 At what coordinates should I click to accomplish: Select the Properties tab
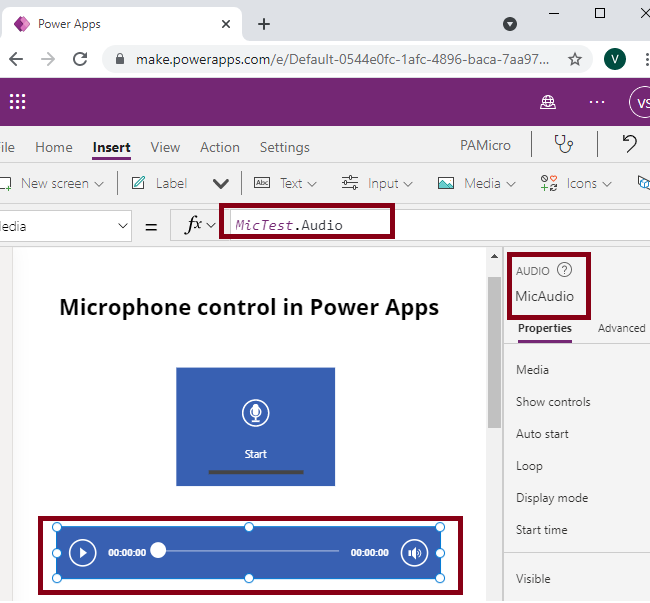545,328
